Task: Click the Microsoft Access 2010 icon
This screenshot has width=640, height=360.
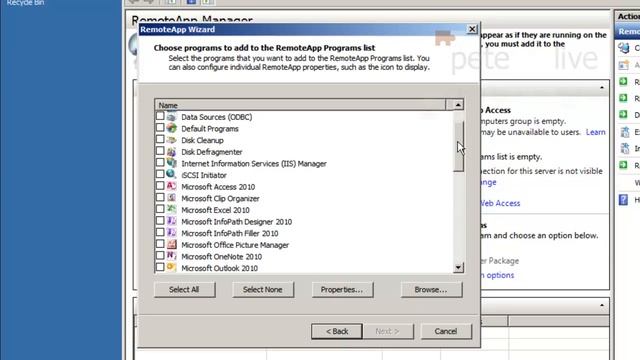Action: tap(171, 187)
